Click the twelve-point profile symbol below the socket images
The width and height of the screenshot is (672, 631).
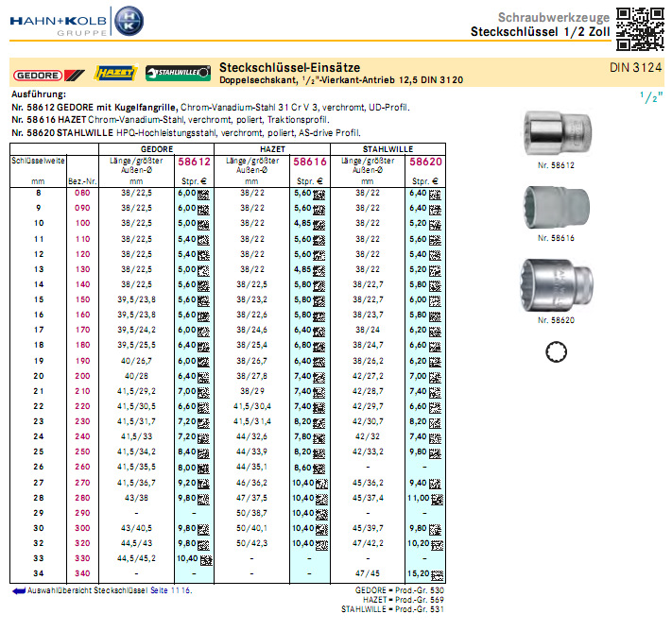click(557, 352)
